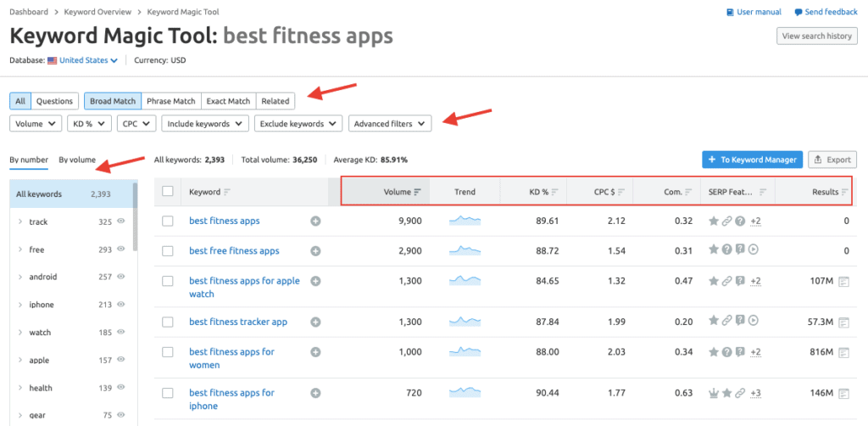Image resolution: width=868 pixels, height=426 pixels.
Task: Open the Advanced filters dropdown
Action: 390,124
